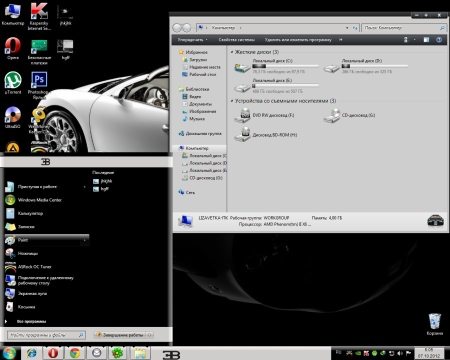Launch Ножницы snipping tool from Start menu

tap(47, 253)
